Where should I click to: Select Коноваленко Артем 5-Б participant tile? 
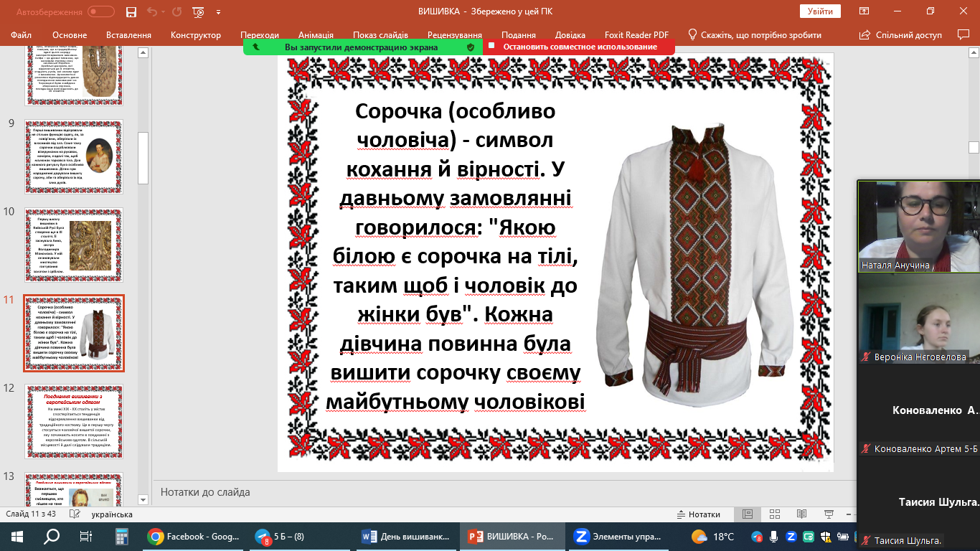[918, 410]
